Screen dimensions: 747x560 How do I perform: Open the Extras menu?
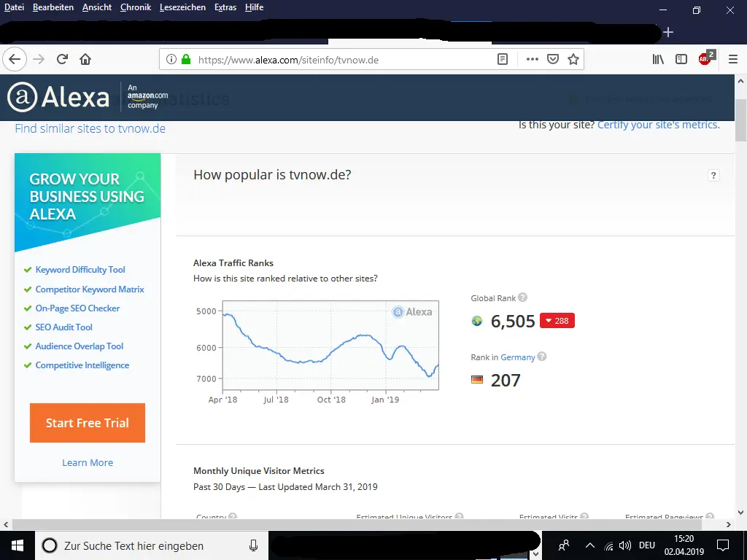click(x=225, y=7)
